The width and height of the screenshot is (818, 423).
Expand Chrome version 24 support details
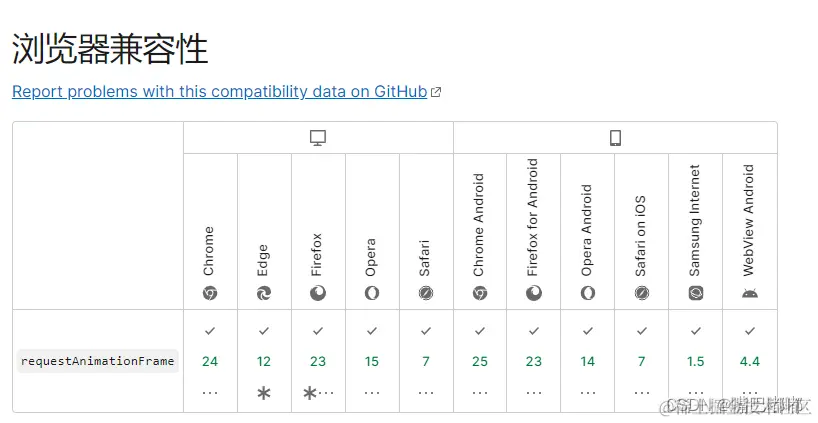tap(210, 361)
